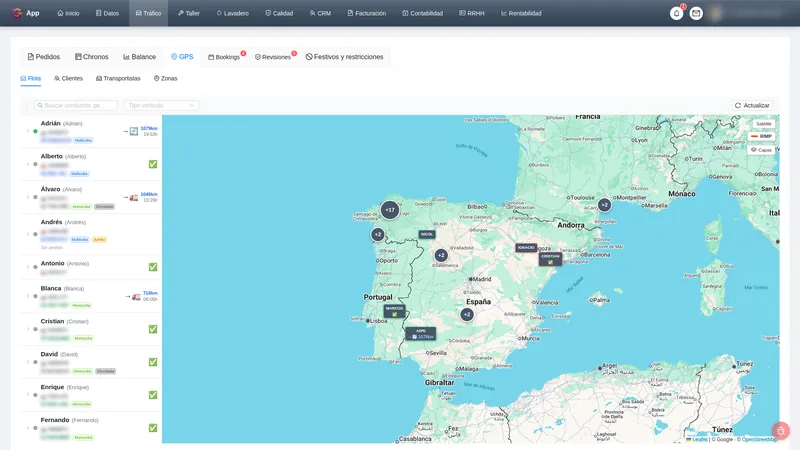Expand Alberto's driver row

(28, 164)
